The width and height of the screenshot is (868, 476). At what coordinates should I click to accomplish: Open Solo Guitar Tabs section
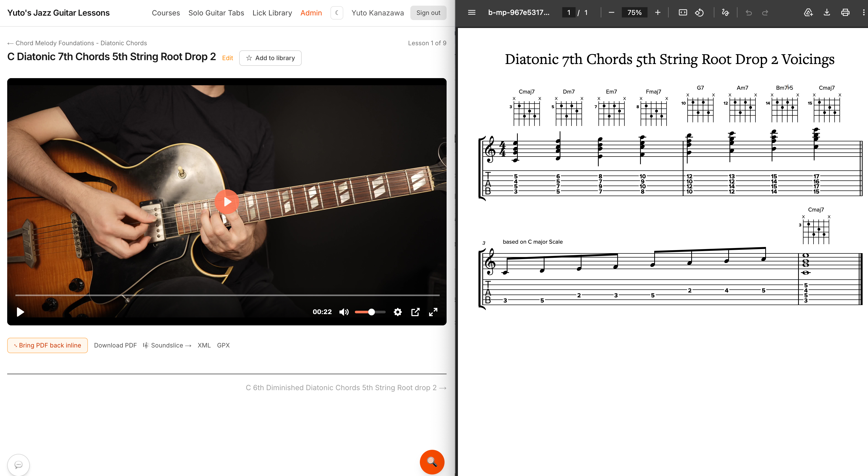point(216,13)
